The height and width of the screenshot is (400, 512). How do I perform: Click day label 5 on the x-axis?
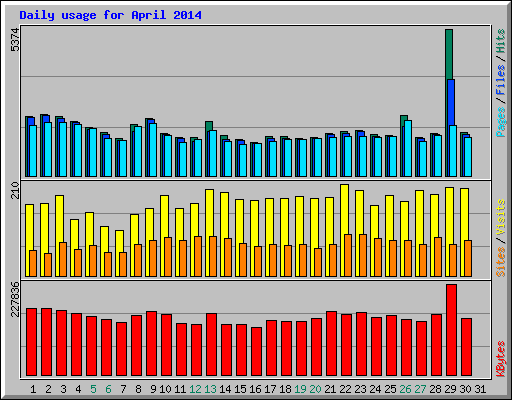[x=93, y=389]
